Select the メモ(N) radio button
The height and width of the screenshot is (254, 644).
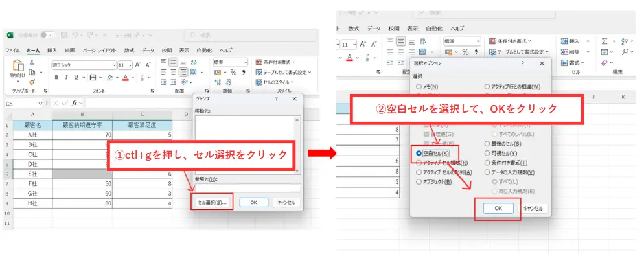click(x=419, y=87)
